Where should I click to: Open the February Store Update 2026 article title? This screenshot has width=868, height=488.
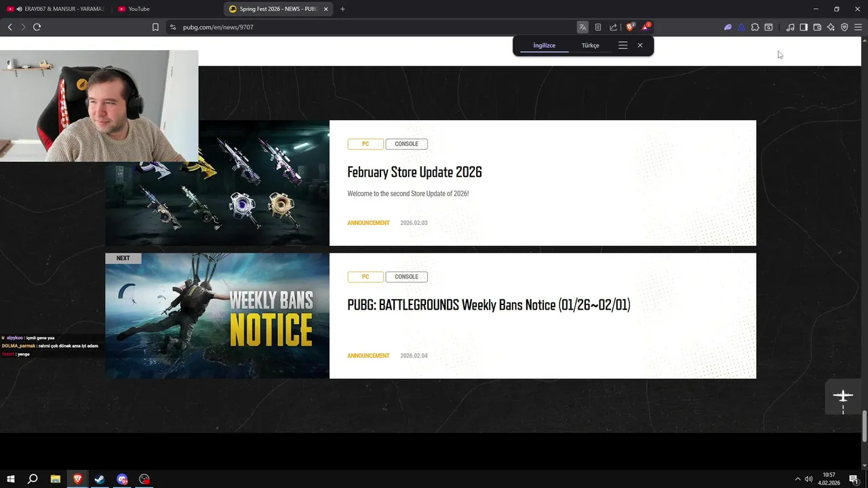tap(414, 172)
